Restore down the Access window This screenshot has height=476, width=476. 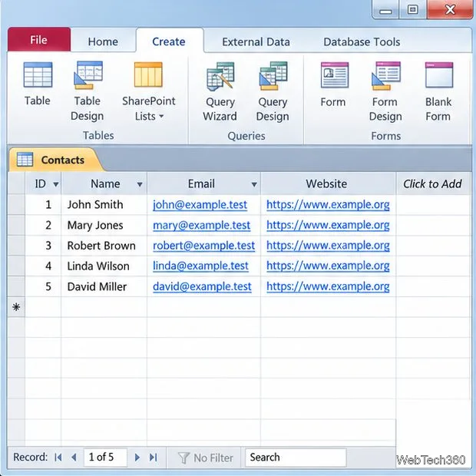click(412, 10)
